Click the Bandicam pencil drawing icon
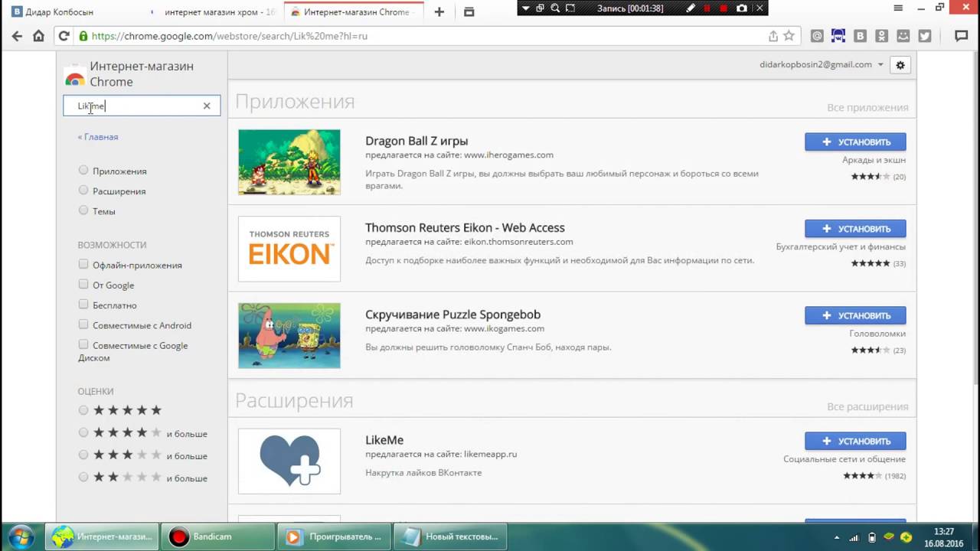The image size is (980, 551). click(x=691, y=8)
